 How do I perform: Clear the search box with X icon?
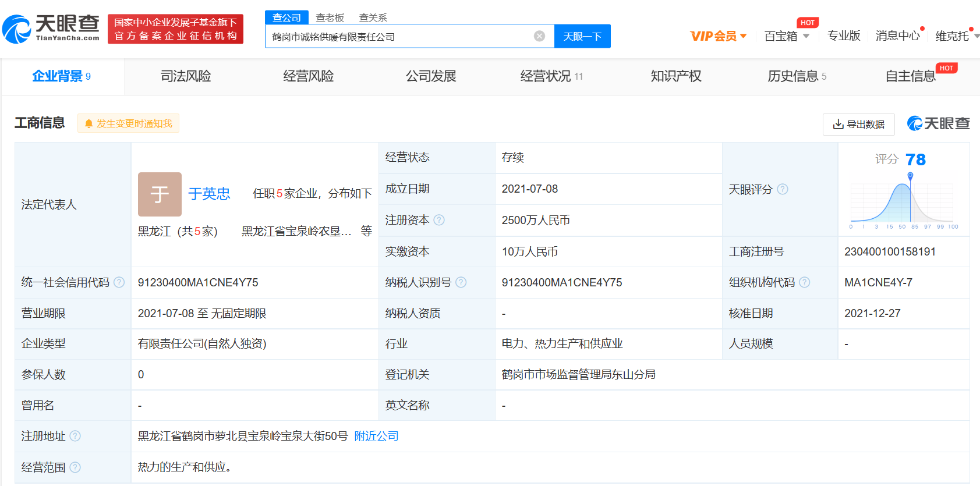pyautogui.click(x=539, y=36)
